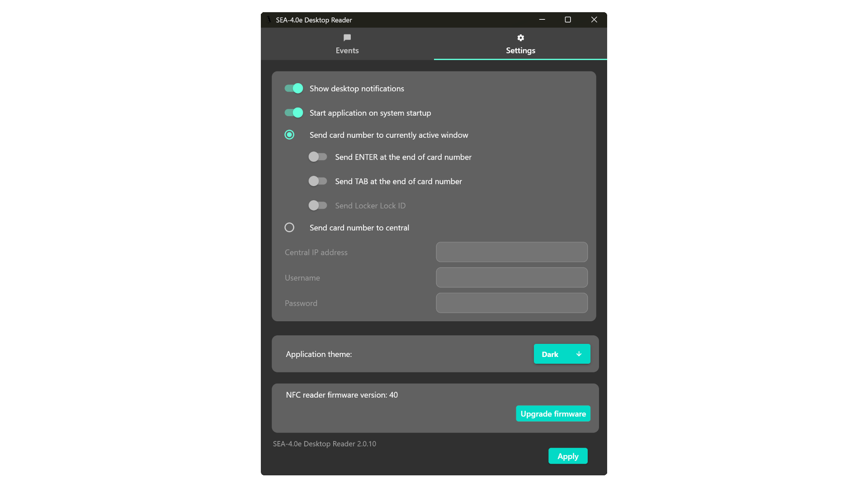Toggle the Send Locker Lock ID switch
Screen dimensions: 868x488
[318, 206]
